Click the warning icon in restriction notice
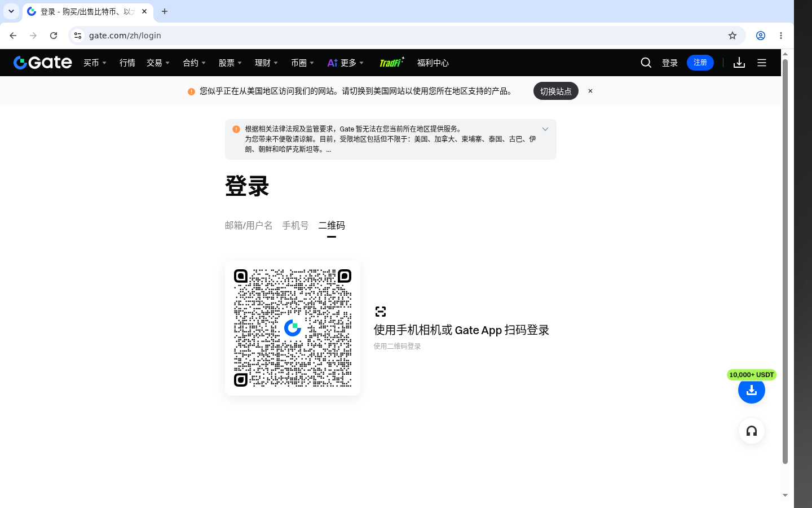Viewport: 812px width, 508px height. pyautogui.click(x=236, y=129)
